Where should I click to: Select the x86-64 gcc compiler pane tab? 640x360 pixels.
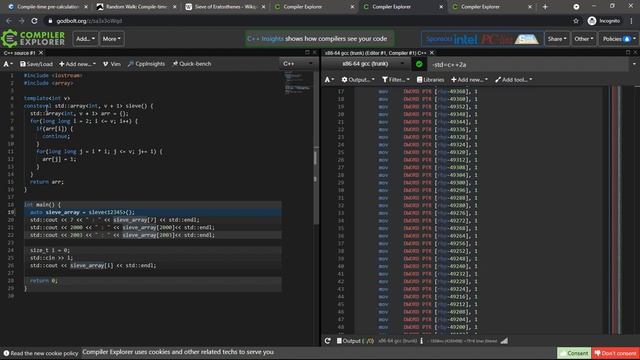(376, 53)
